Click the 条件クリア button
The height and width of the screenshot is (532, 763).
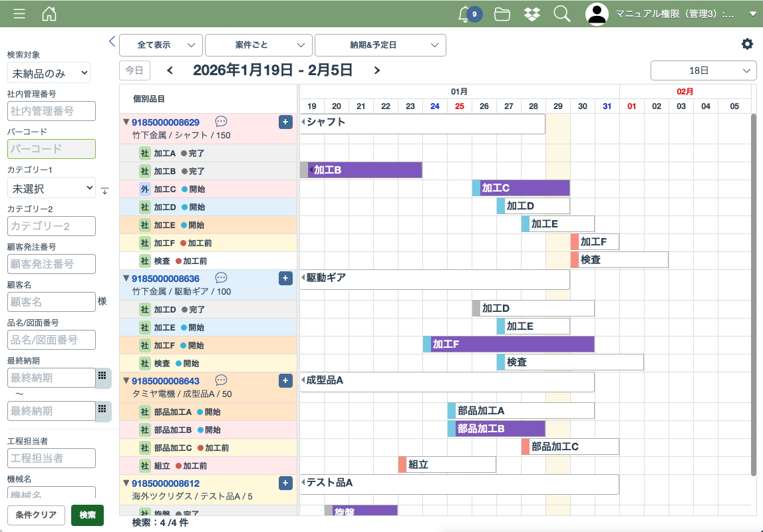coord(37,515)
